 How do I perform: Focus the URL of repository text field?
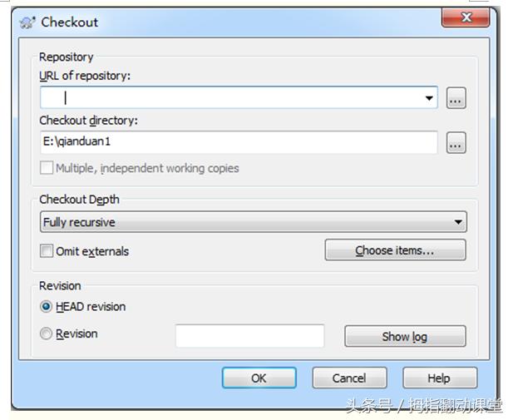[233, 98]
